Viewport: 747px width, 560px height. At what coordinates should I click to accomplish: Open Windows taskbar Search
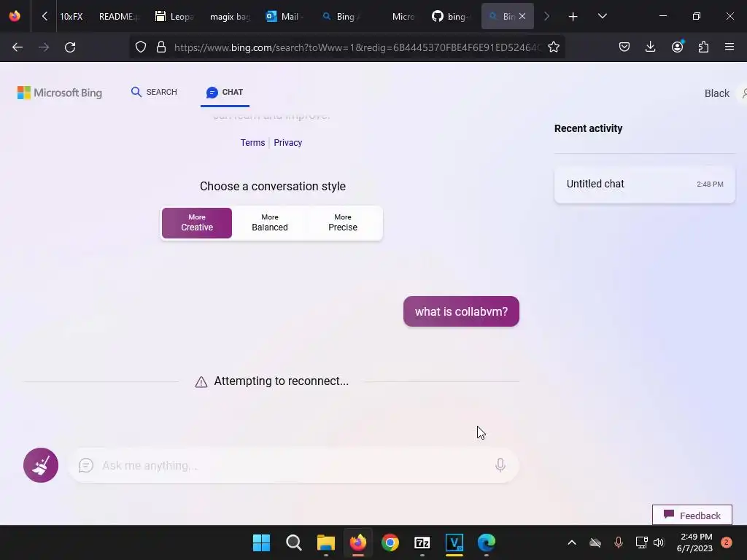(293, 542)
